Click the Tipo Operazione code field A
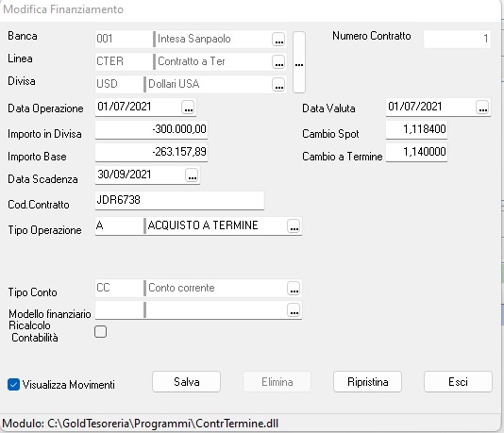The width and height of the screenshot is (504, 433). pos(119,225)
